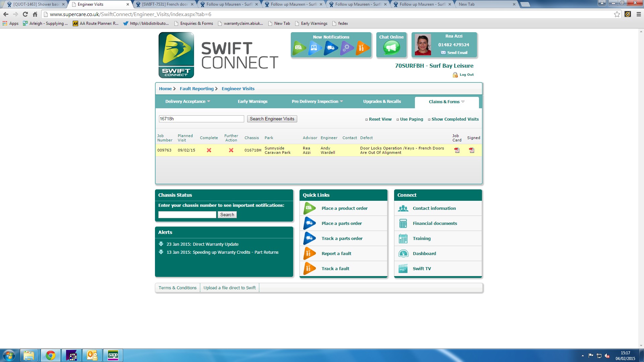This screenshot has width=644, height=362.
Task: Switch to the Early Warnings tab
Action: (253, 102)
